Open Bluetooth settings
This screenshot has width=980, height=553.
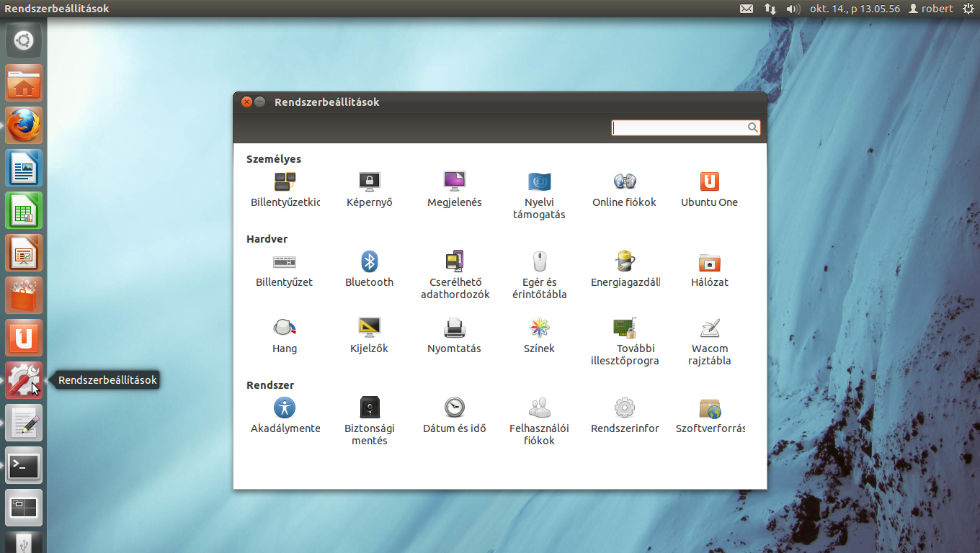pyautogui.click(x=370, y=269)
